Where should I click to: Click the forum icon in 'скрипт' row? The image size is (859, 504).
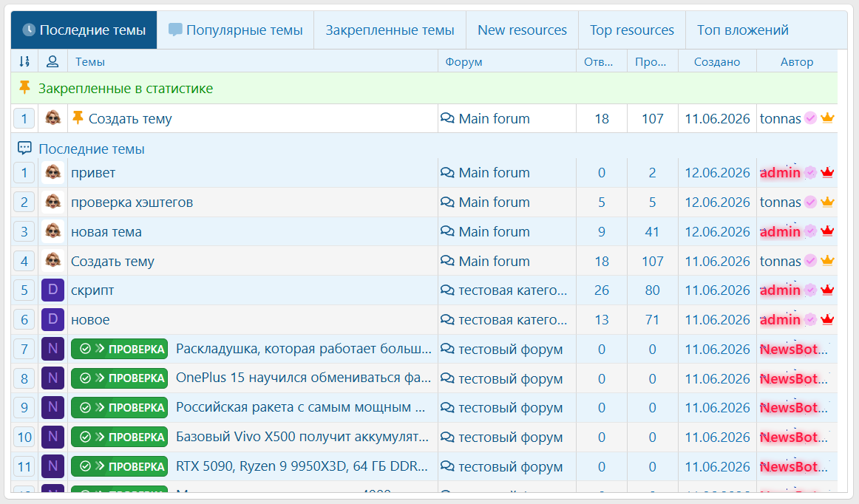[x=447, y=290]
